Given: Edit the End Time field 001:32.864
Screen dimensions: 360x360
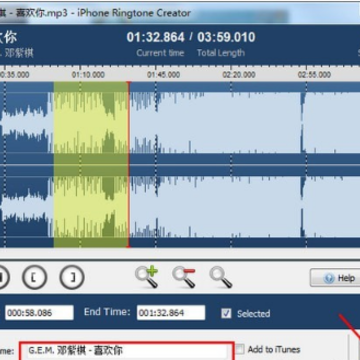Looking at the screenshot, I should coord(171,313).
